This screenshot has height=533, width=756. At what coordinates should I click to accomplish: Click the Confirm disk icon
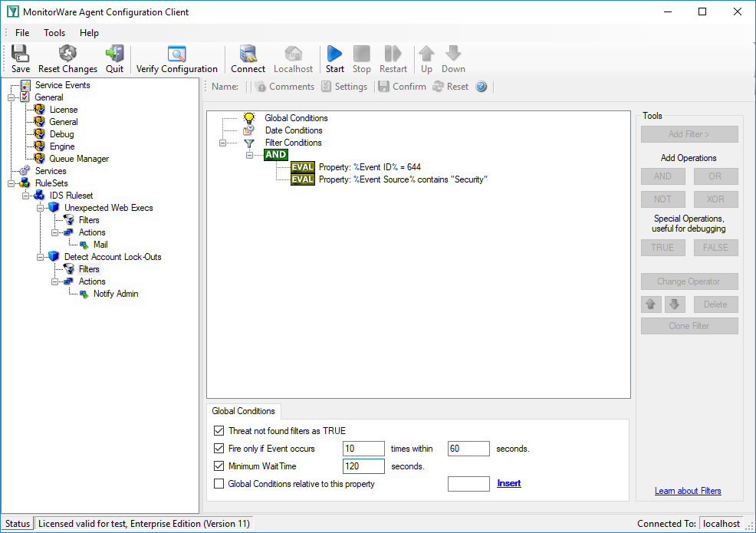click(384, 87)
